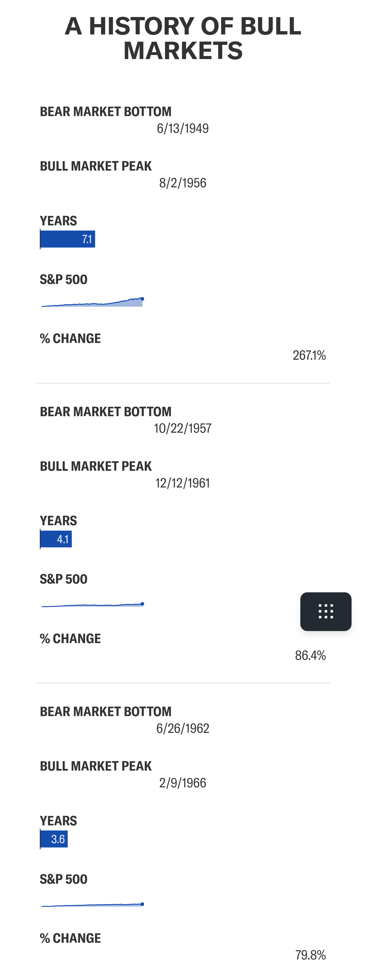Click the endpoint dot of the third sparkline

[x=142, y=904]
